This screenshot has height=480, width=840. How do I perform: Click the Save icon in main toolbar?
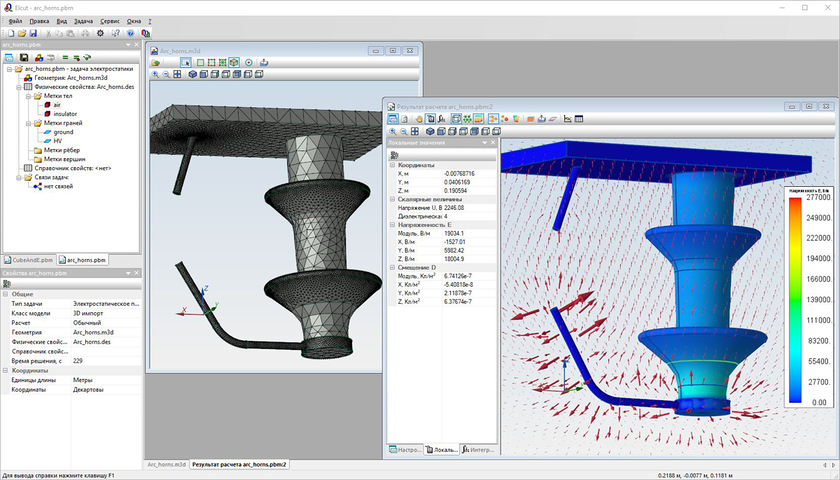click(31, 33)
